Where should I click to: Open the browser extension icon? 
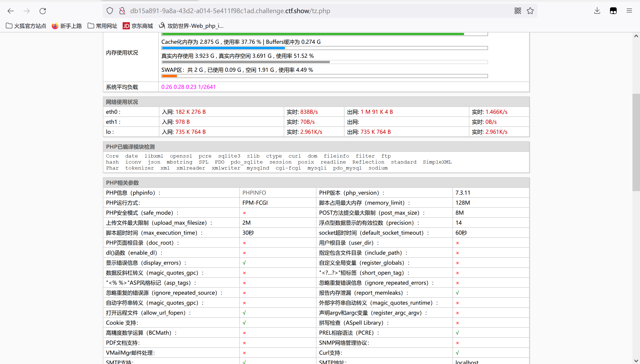[x=613, y=11]
